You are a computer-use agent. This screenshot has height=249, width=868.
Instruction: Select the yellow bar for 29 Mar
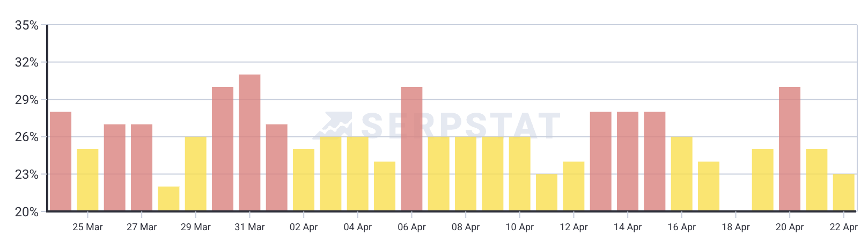pos(196,174)
